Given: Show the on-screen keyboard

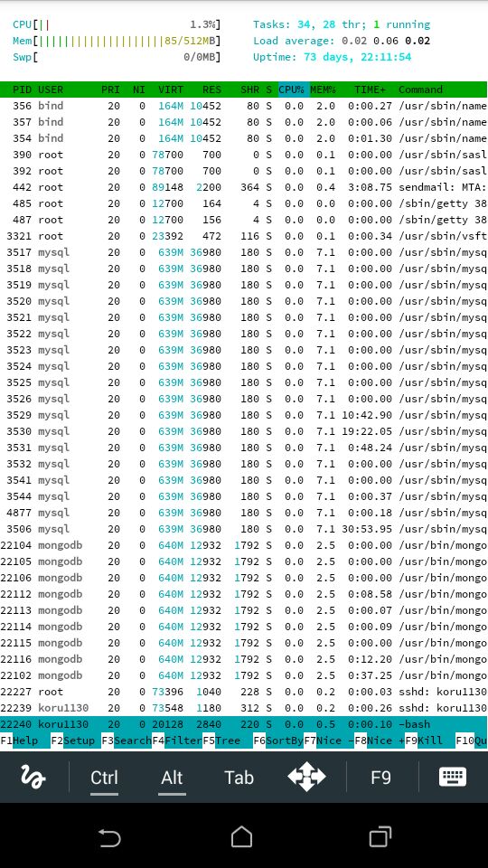Looking at the screenshot, I should pyautogui.click(x=453, y=778).
